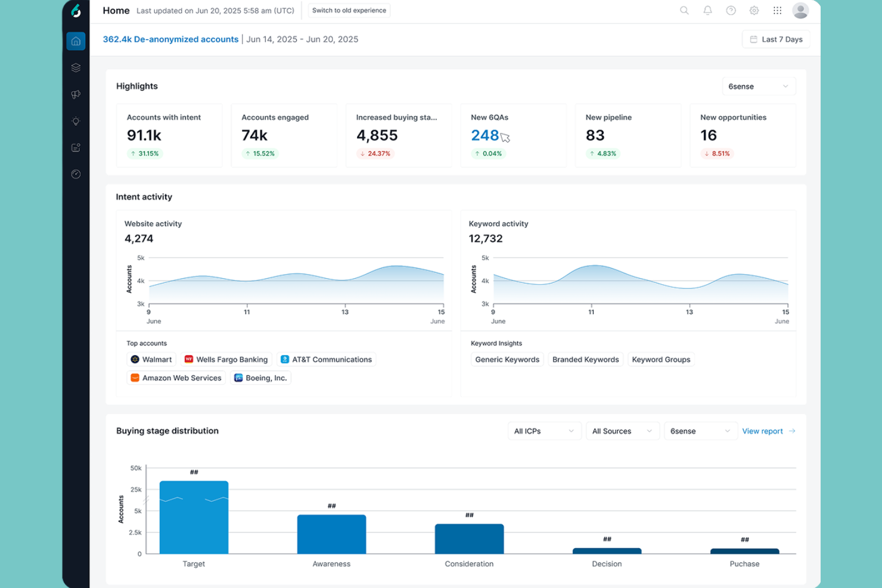Click the Walmart logo icon
882x588 pixels.
coord(135,359)
